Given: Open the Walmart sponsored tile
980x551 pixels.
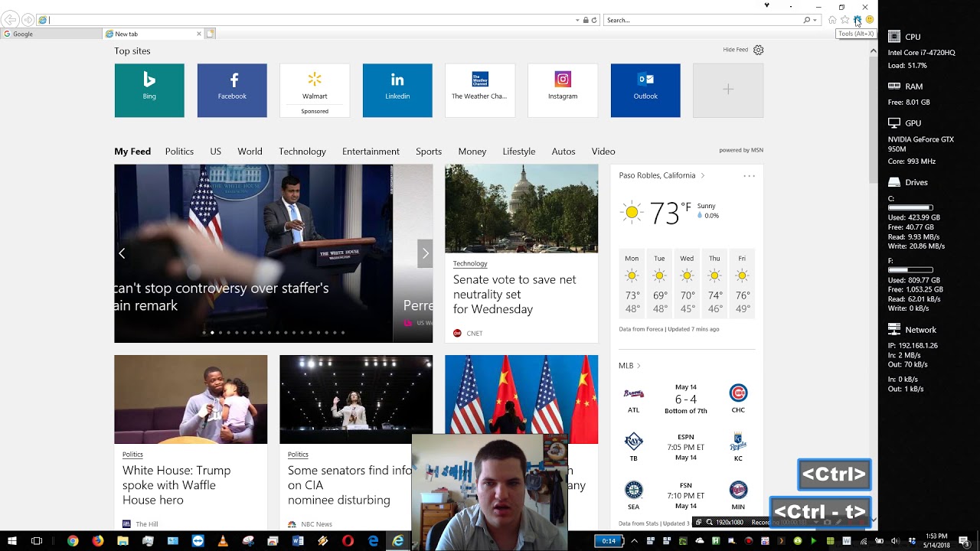Looking at the screenshot, I should tap(315, 90).
